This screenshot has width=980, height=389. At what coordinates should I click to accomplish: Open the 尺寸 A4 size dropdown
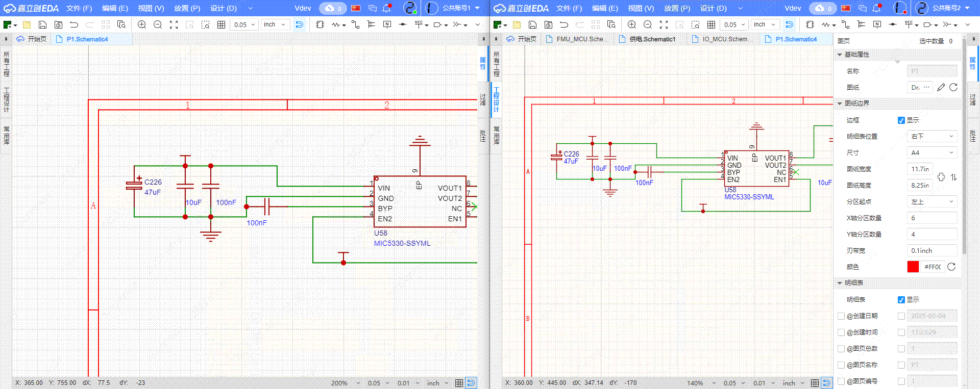coord(932,153)
